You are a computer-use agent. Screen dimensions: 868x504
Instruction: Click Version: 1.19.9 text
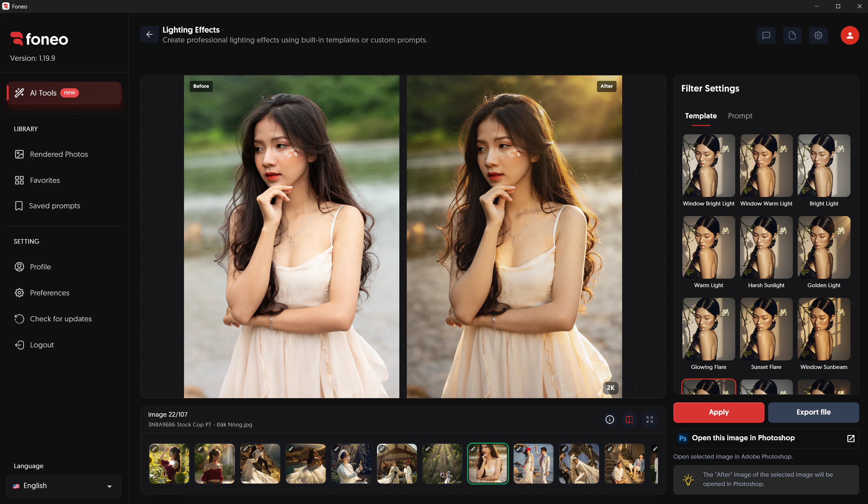click(32, 58)
